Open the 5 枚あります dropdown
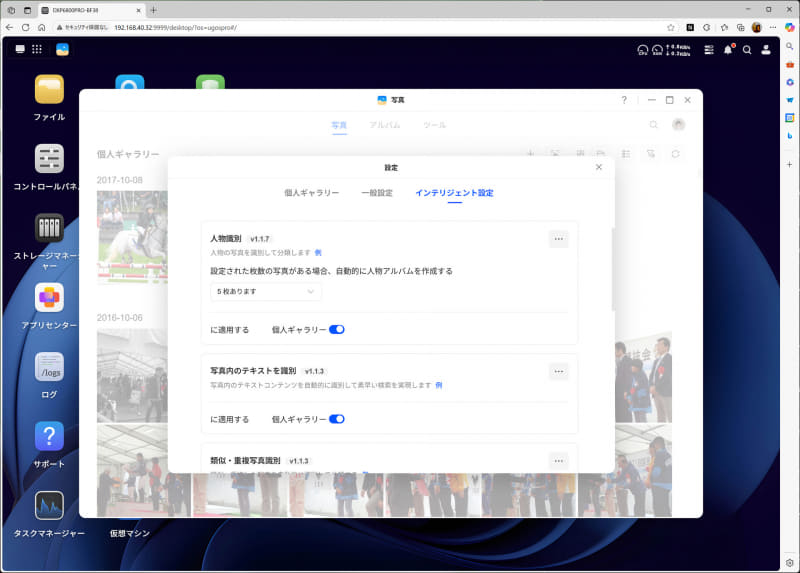This screenshot has height=573, width=800. point(266,291)
